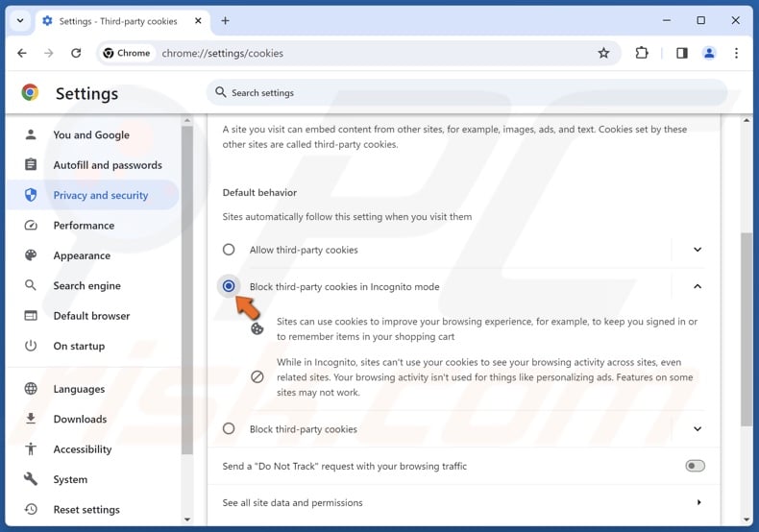Maximize the Chrome window
The image size is (759, 532).
(700, 20)
